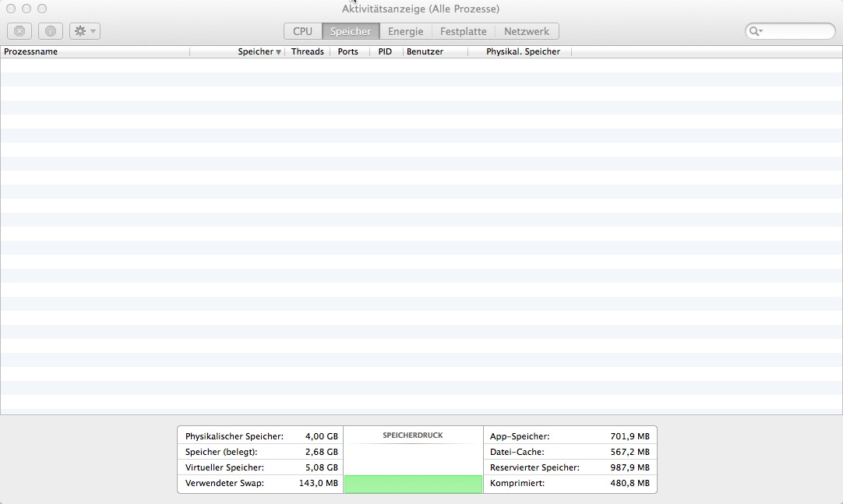This screenshot has height=504, width=843.
Task: Sort by the Prozessname column header
Action: [x=31, y=51]
